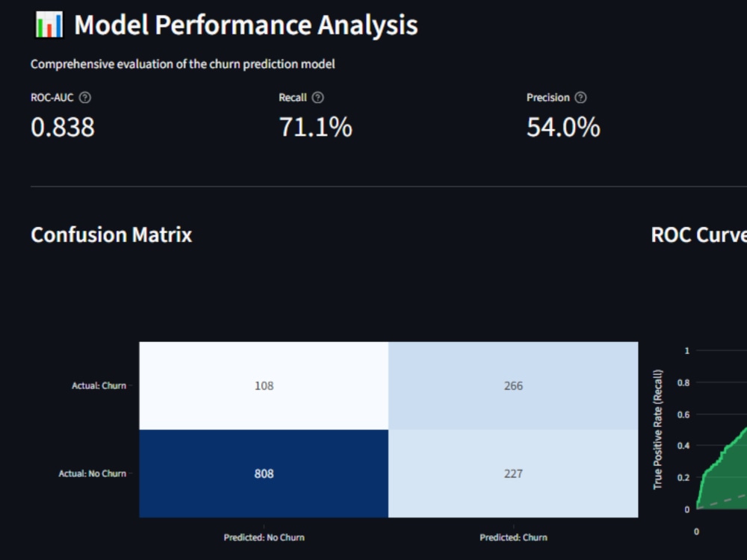Screen dimensions: 747x560
Task: Click the bar chart emoji icon in the title
Action: point(49,25)
